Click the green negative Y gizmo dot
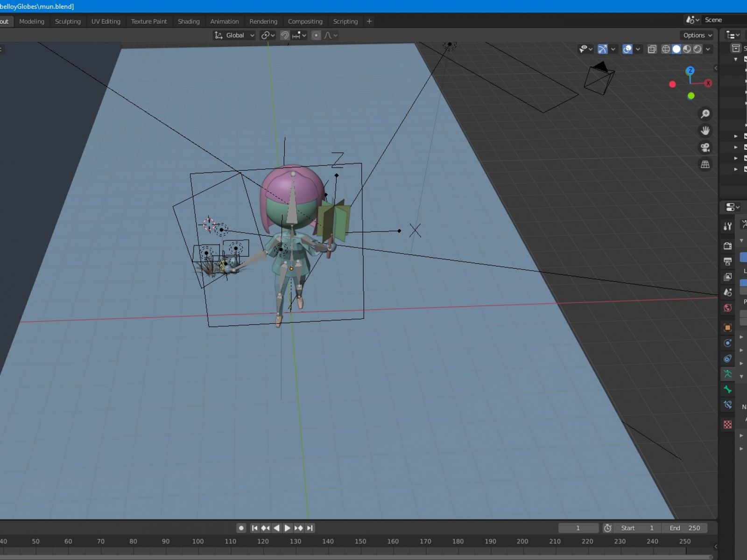The width and height of the screenshot is (747, 560). pos(691,96)
